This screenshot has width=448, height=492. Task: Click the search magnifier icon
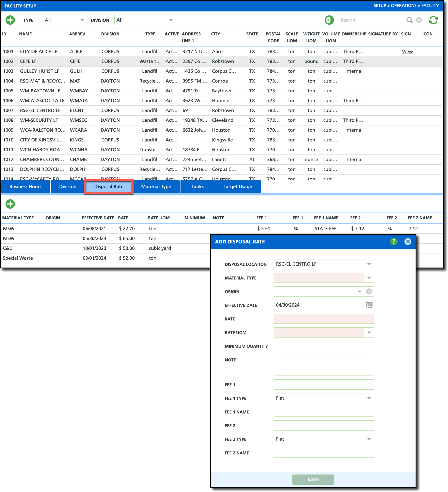coord(409,20)
